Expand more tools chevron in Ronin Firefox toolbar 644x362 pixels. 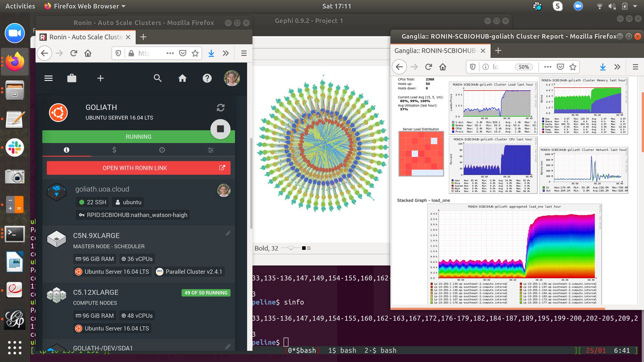coord(226,53)
